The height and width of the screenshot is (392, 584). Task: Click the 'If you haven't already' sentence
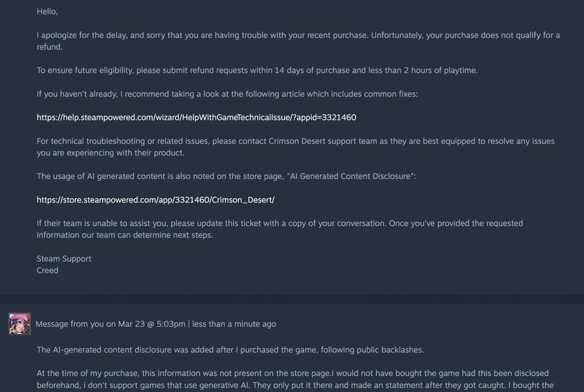click(x=227, y=94)
